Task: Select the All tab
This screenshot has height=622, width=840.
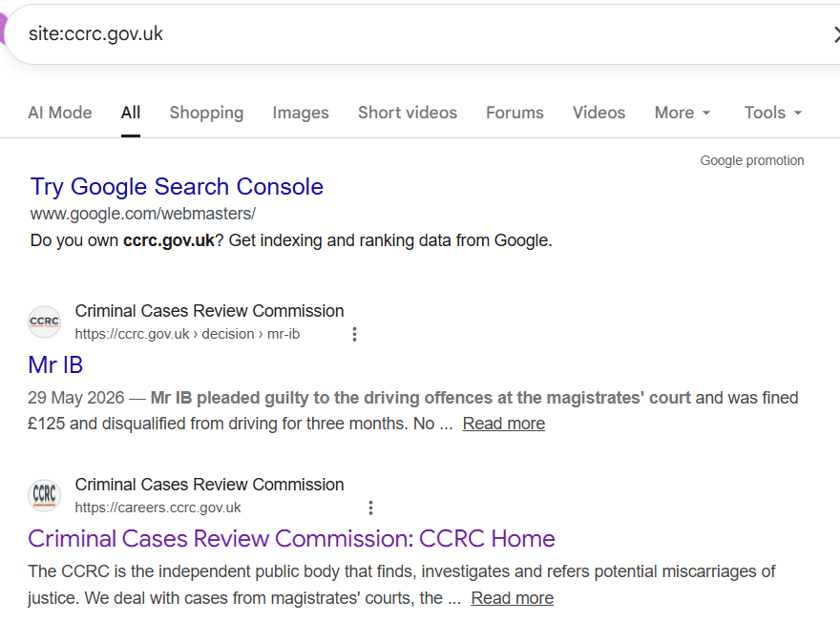Action: click(x=131, y=113)
